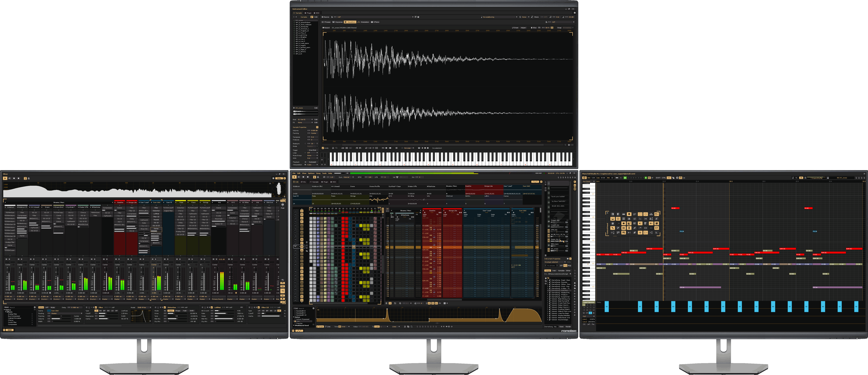
Task: Toggle the metronome icon in main transport
Action: pyautogui.click(x=318, y=177)
